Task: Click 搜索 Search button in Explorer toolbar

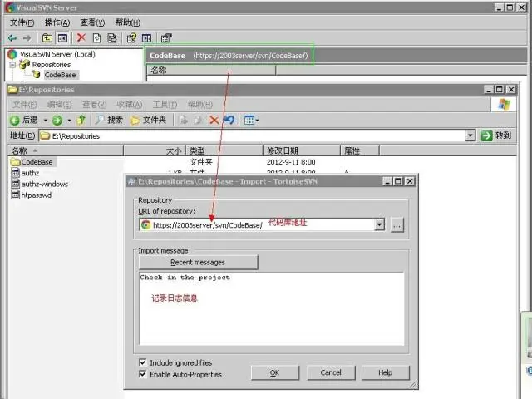Action: click(x=109, y=120)
